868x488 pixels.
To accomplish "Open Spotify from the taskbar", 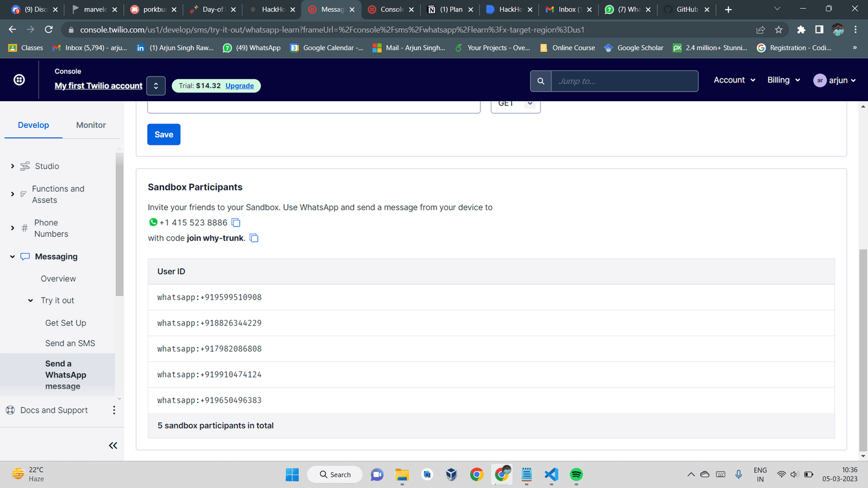I will (576, 474).
